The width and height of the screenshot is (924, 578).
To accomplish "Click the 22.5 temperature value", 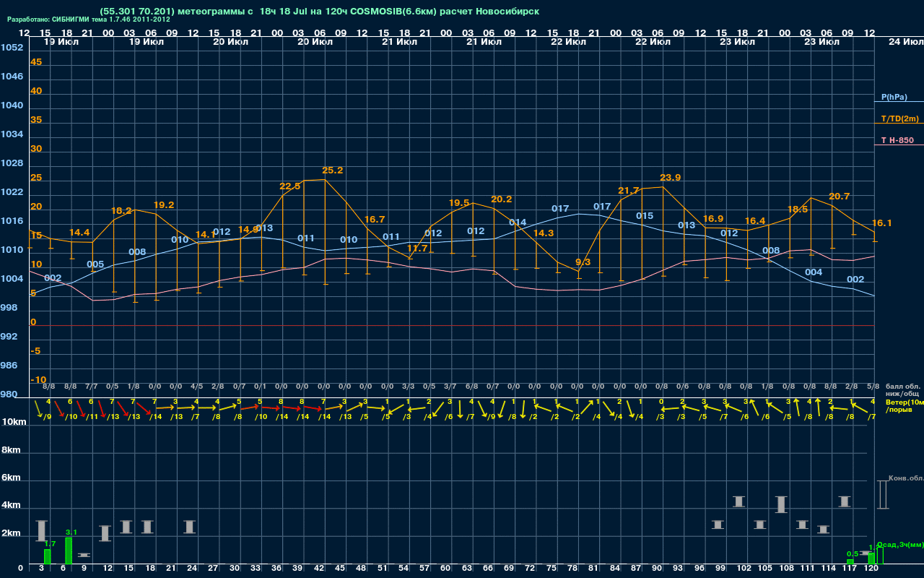I will pos(290,186).
